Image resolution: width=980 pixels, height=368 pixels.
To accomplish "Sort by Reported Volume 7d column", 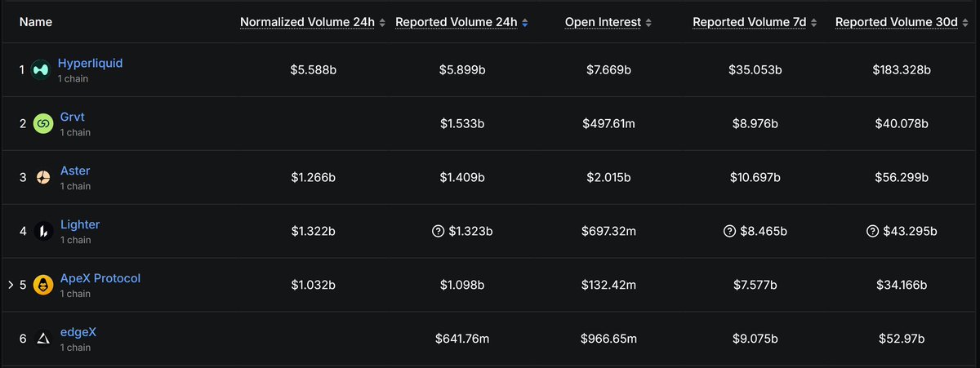I will click(x=755, y=22).
